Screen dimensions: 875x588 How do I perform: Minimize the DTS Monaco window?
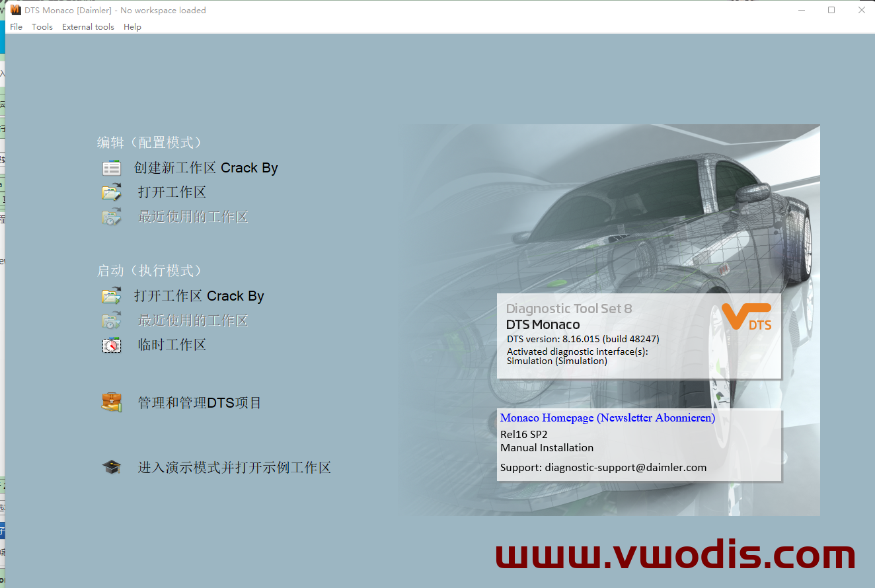click(x=801, y=10)
